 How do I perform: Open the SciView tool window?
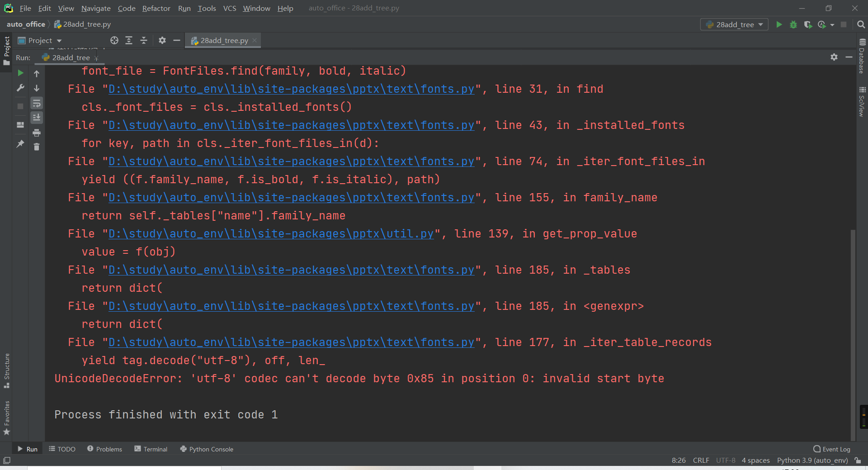coord(862,102)
